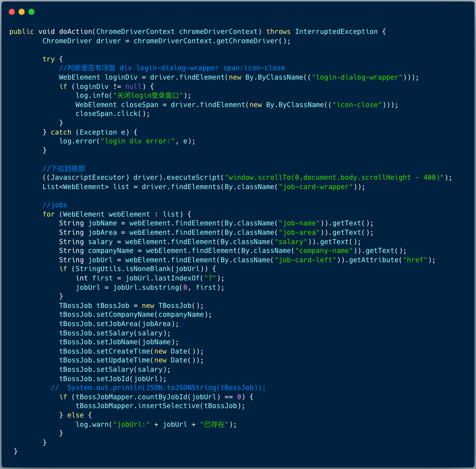Click commented-out System.out.println line
The width and height of the screenshot is (476, 469).
tap(158, 388)
